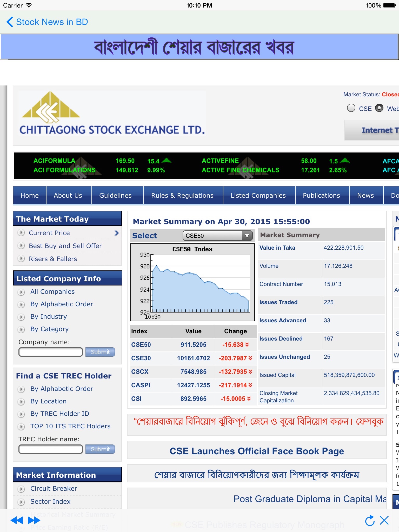Image resolution: width=399 pixels, height=532 pixels.
Task: Submit the TREC Holder name search
Action: (x=100, y=449)
